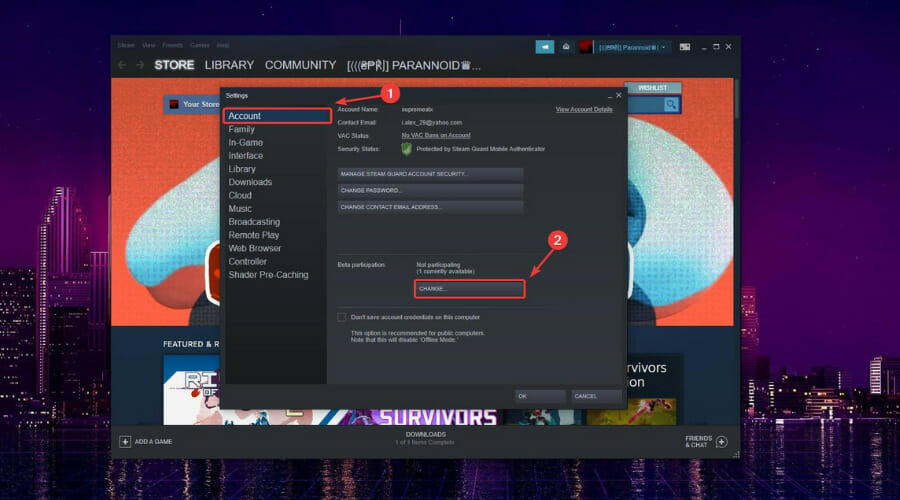Confirm settings with OK button
Image resolution: width=900 pixels, height=500 pixels.
[540, 396]
